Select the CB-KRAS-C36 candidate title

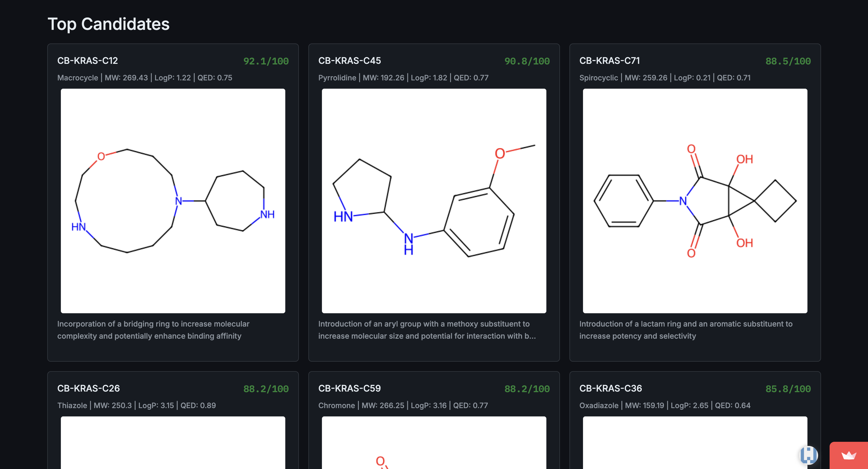pyautogui.click(x=610, y=388)
